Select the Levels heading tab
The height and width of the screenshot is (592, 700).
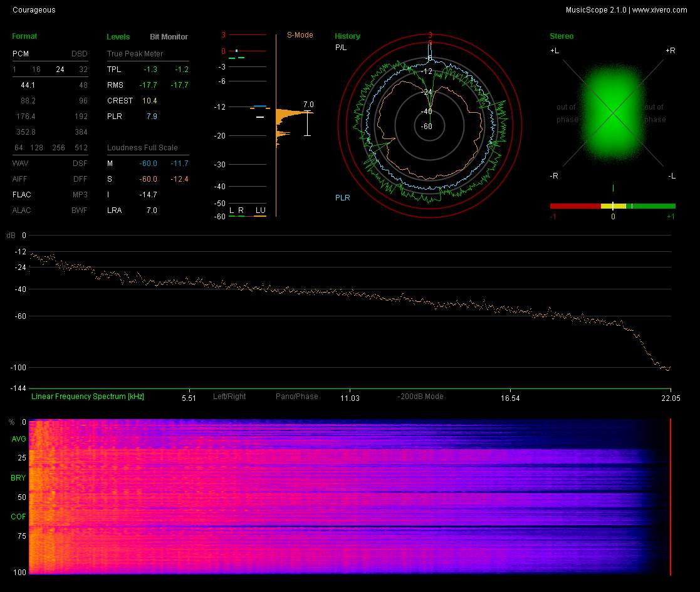(118, 37)
